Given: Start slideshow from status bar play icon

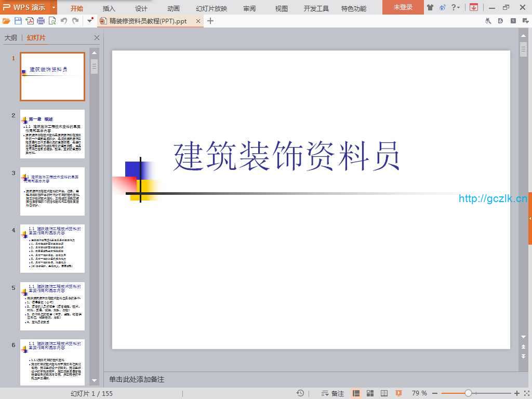Looking at the screenshot, I should click(398, 393).
